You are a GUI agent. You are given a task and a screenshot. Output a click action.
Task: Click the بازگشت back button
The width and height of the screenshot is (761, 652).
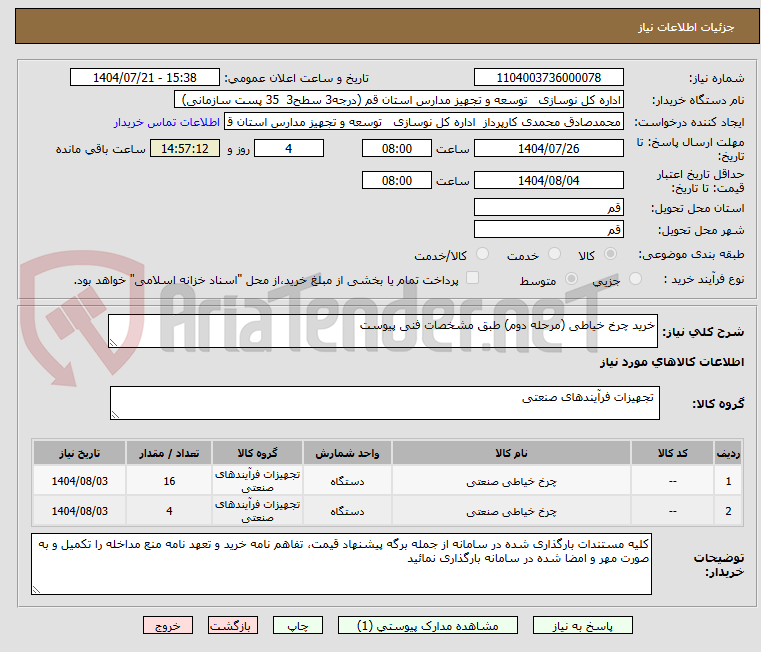232,625
